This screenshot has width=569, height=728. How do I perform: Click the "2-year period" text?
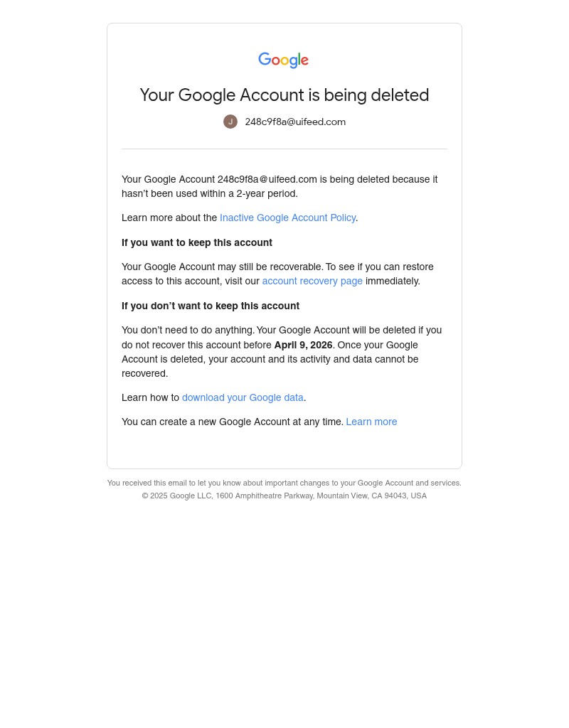click(x=267, y=194)
